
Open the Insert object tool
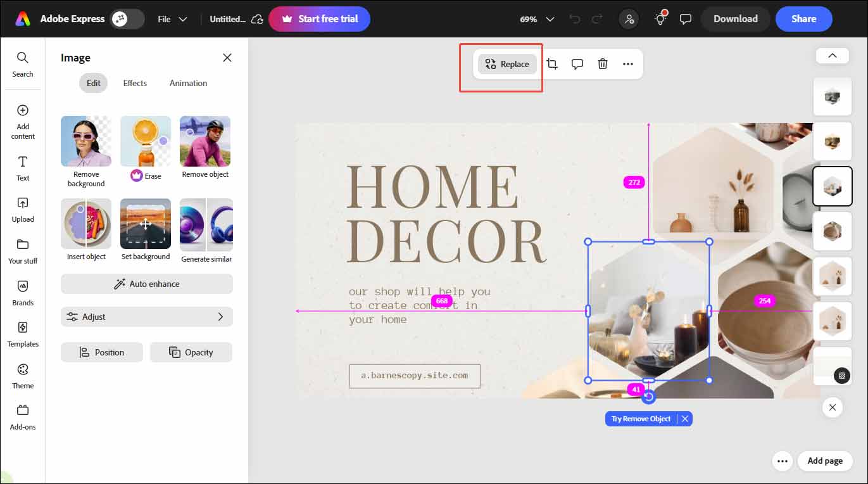[x=85, y=223]
